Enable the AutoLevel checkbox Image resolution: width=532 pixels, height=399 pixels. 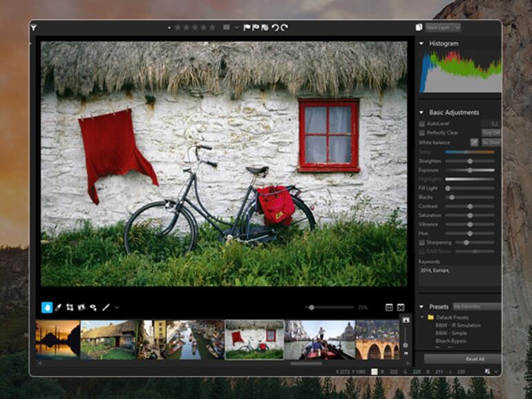click(422, 124)
